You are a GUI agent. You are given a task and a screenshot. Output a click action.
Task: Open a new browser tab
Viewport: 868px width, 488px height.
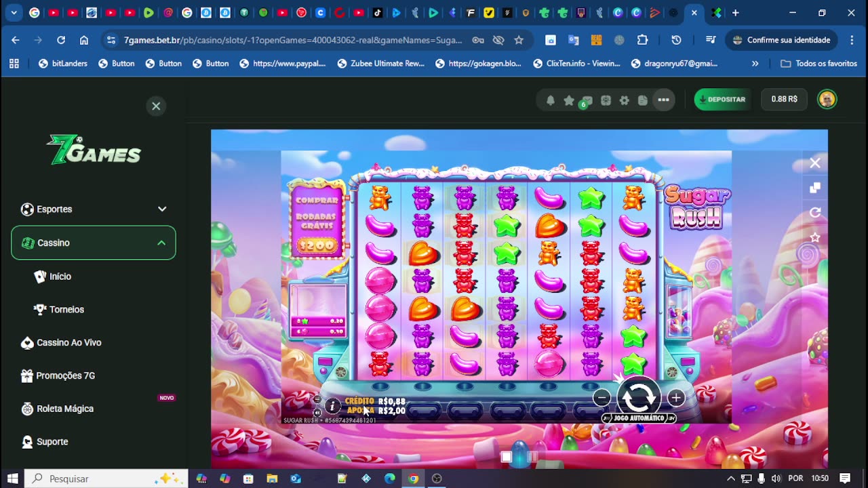tap(735, 13)
